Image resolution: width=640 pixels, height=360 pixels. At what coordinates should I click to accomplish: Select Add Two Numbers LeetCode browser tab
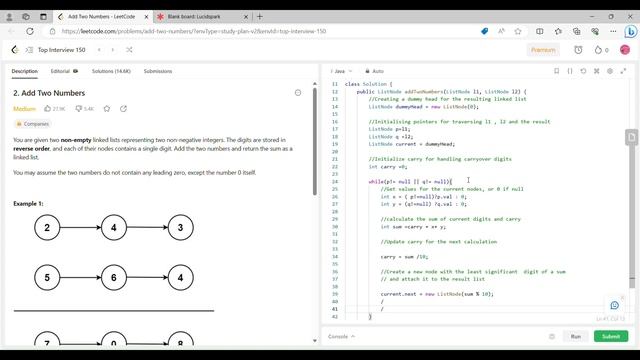[x=102, y=17]
